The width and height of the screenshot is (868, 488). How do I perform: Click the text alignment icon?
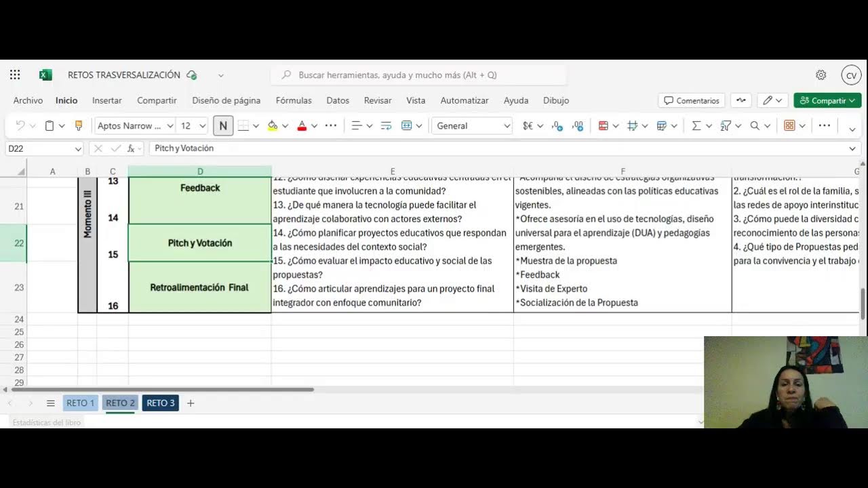pyautogui.click(x=357, y=125)
